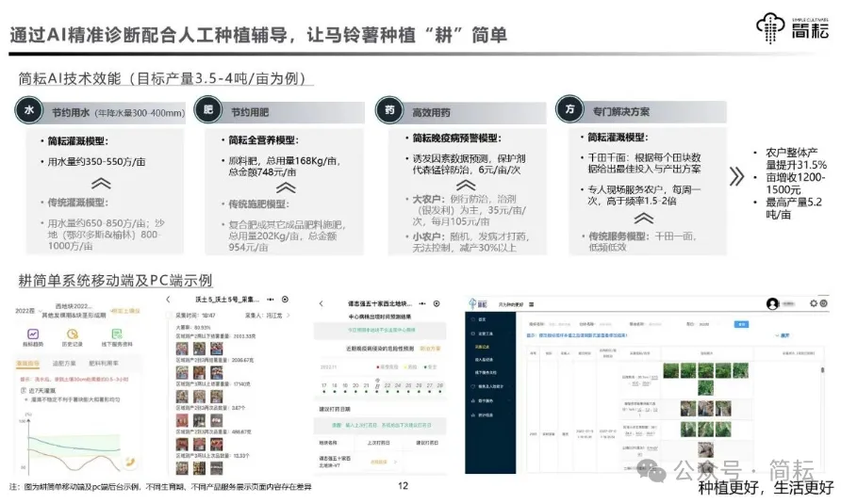Switch to the 追肥方案 tab
The image size is (841, 504).
(x=64, y=363)
